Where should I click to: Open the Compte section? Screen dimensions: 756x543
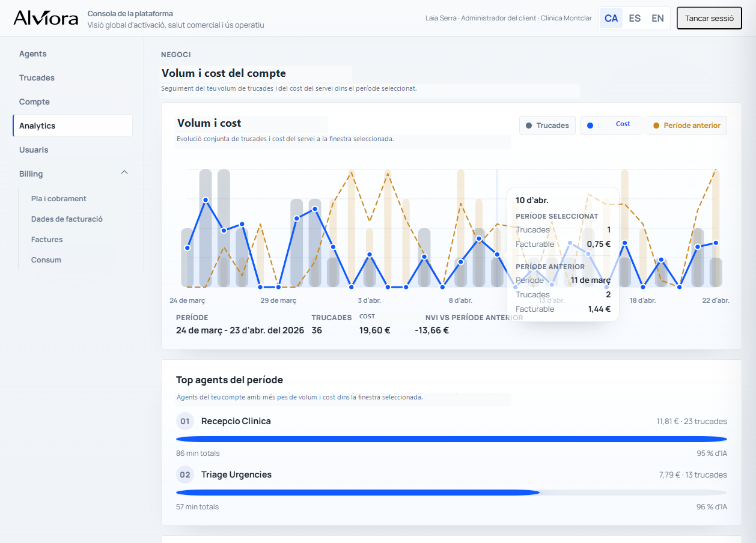(72, 102)
